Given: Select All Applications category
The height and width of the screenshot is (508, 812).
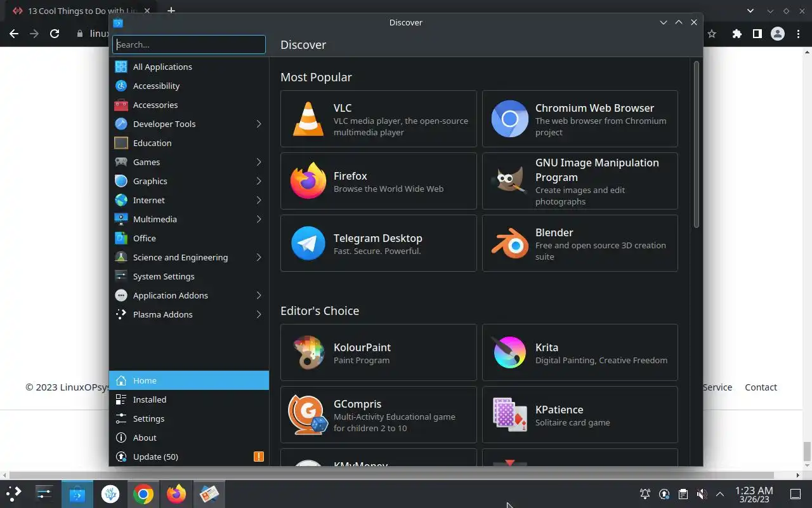Looking at the screenshot, I should 189,67.
